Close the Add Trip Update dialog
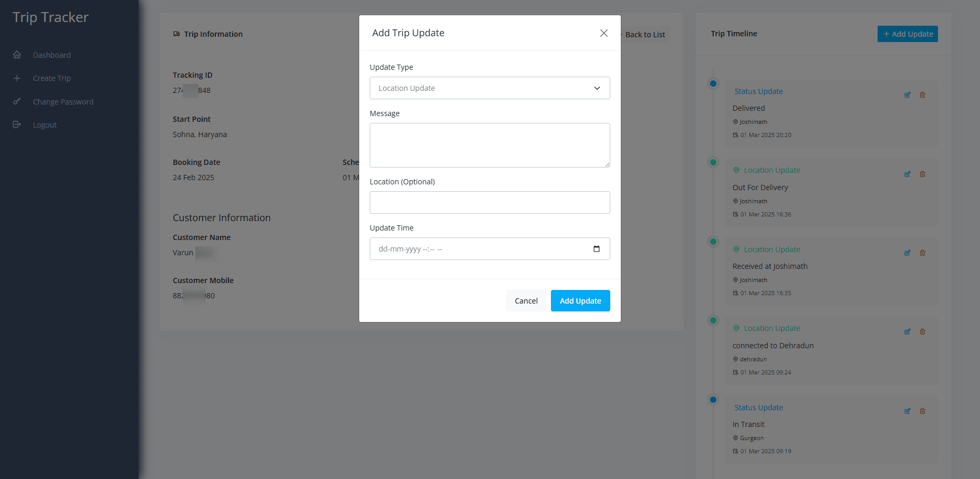This screenshot has height=479, width=980. [603, 33]
